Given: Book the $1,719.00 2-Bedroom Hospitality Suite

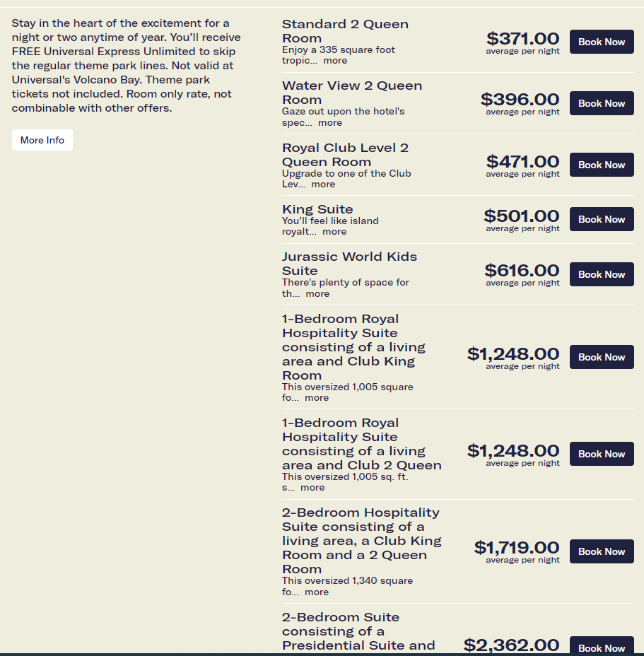Looking at the screenshot, I should coord(602,551).
